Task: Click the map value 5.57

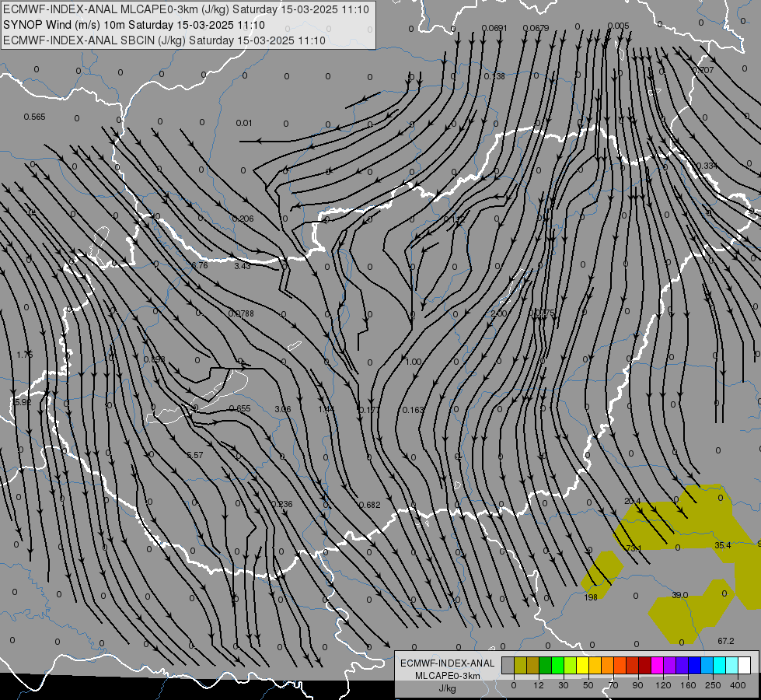Action: click(195, 455)
